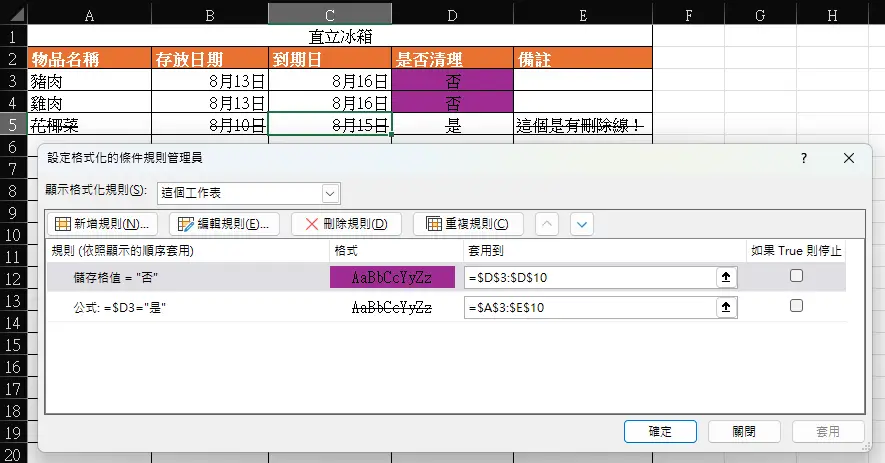This screenshot has width=885, height=463.
Task: Click the purple 否 cell in row 4
Action: [x=452, y=103]
